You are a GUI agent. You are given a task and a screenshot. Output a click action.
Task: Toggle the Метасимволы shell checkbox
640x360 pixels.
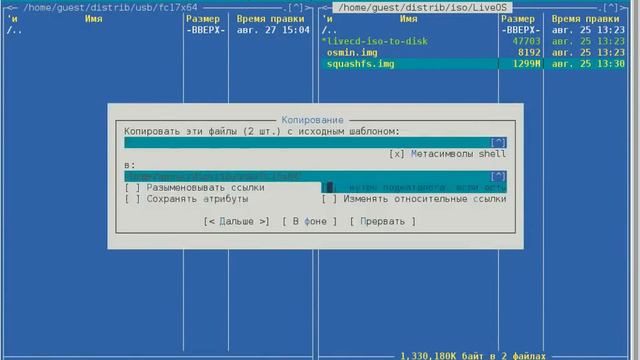click(396, 154)
